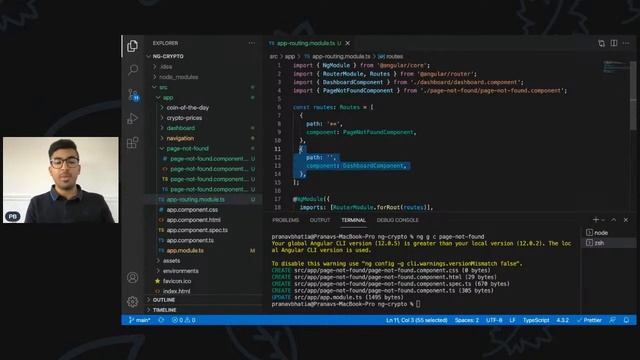Switch to the Debug Console tab
Image resolution: width=640 pixels, height=360 pixels.
[398, 220]
